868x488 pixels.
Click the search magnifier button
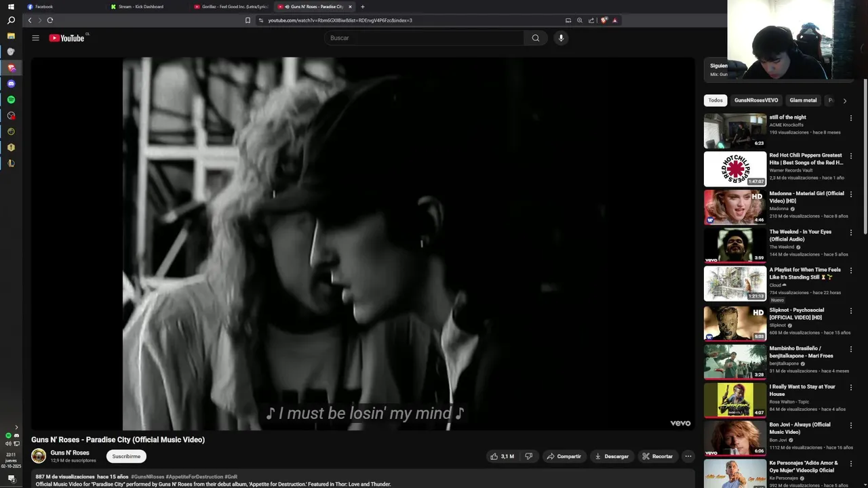tap(536, 38)
